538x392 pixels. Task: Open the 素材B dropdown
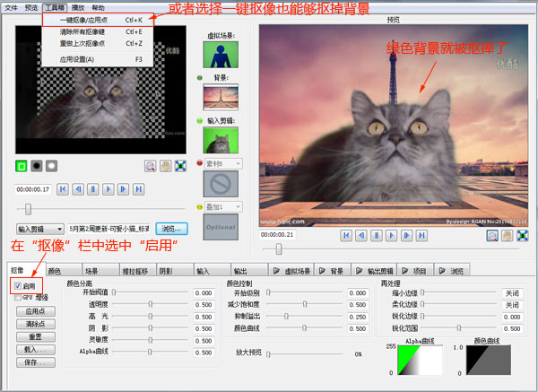(x=223, y=164)
